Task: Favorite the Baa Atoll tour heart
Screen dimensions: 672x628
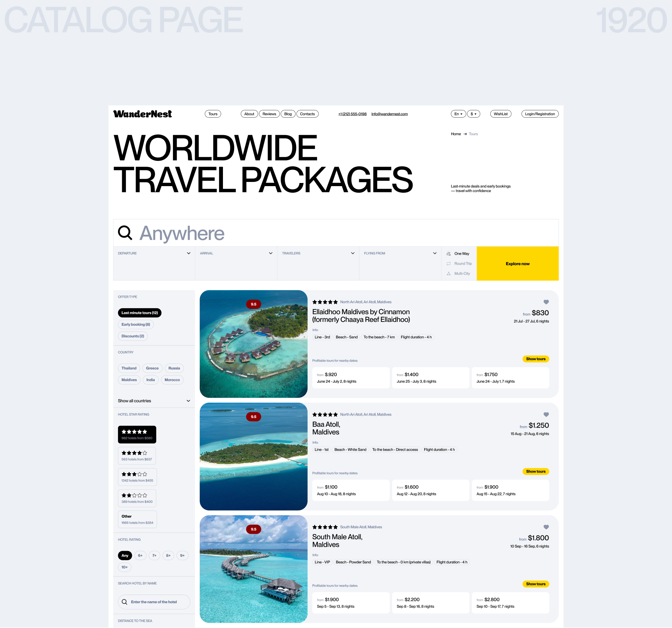Action: [x=546, y=415]
